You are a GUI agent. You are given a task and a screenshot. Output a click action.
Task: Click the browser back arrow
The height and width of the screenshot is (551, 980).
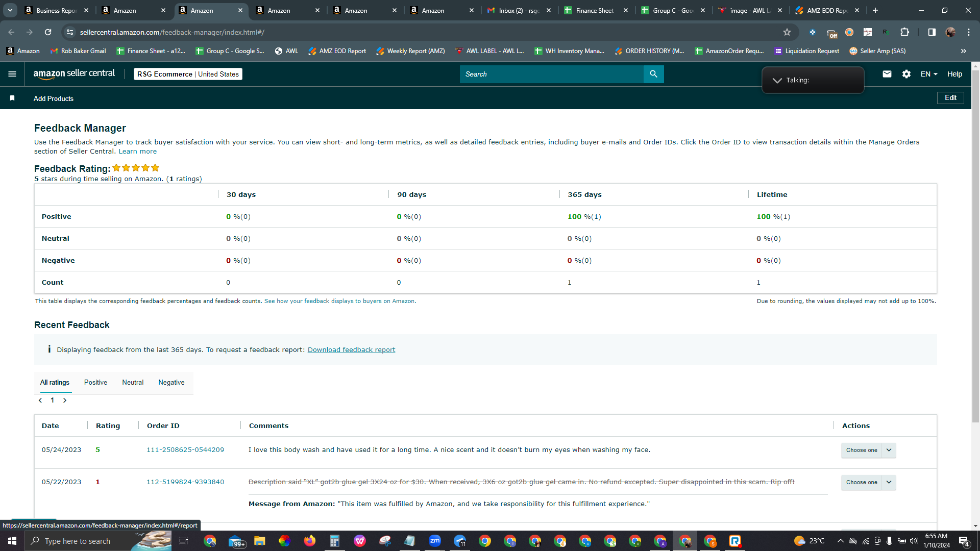(11, 32)
